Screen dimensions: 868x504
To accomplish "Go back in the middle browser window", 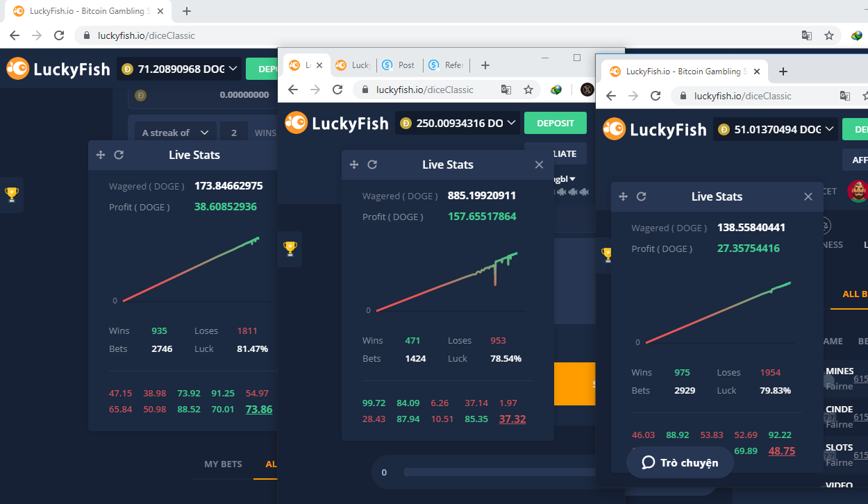I will pyautogui.click(x=293, y=90).
